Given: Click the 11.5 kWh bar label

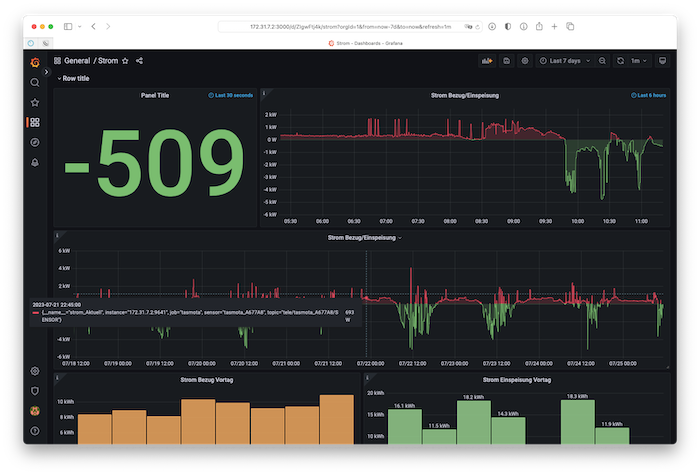Looking at the screenshot, I should point(439,426).
